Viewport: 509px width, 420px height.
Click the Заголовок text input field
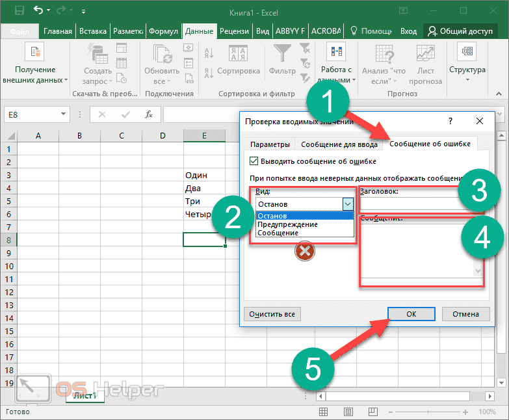click(x=408, y=203)
